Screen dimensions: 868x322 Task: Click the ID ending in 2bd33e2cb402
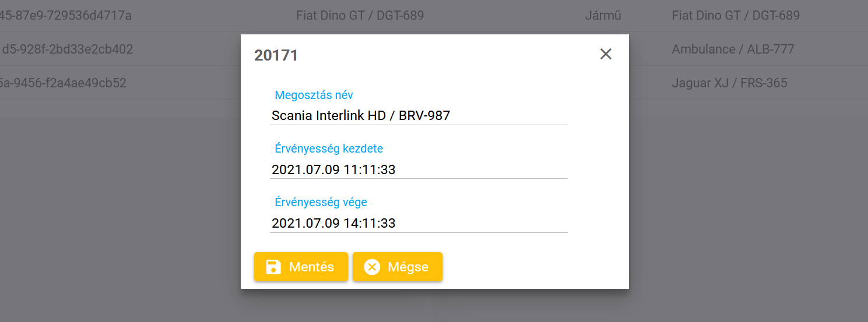[68, 49]
